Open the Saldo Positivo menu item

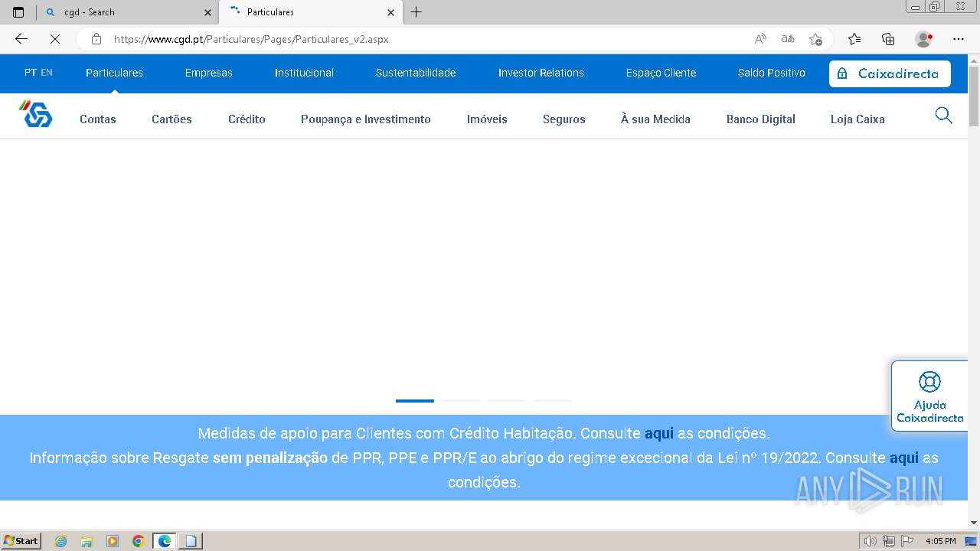(x=771, y=73)
